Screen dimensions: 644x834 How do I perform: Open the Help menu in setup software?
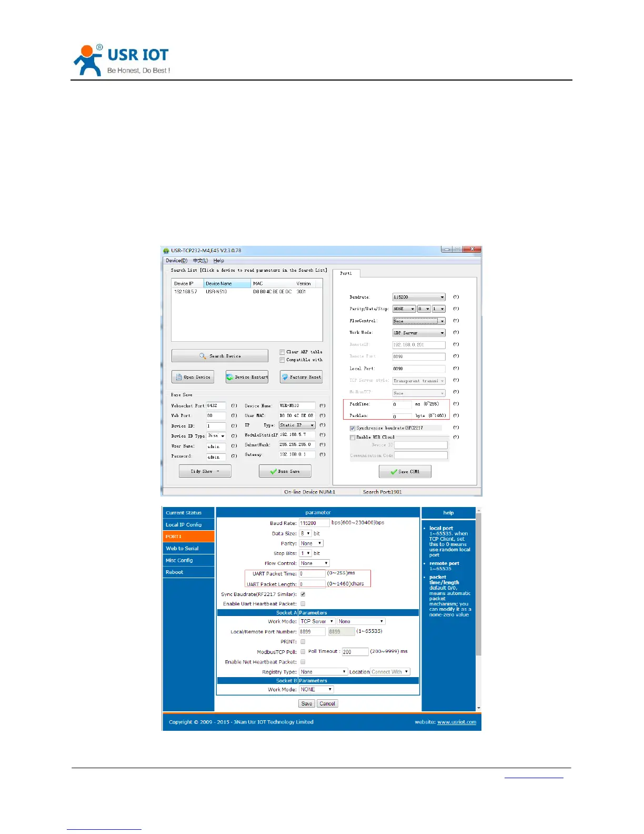(x=219, y=261)
